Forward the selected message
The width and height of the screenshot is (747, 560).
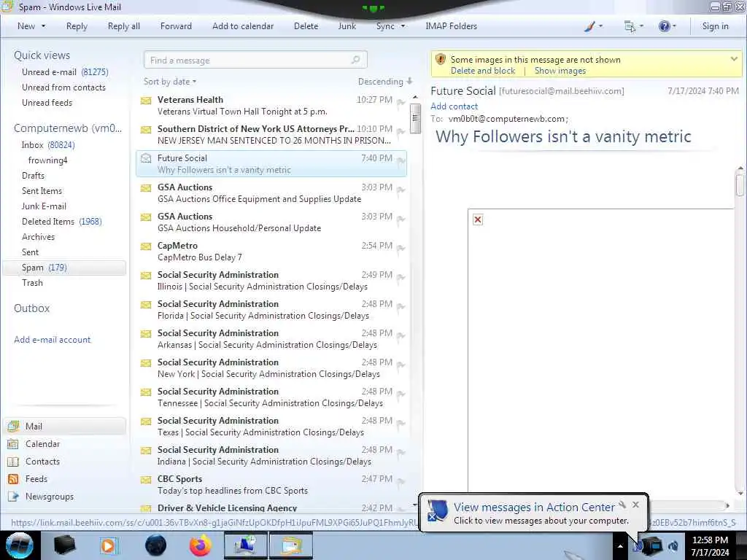click(x=176, y=26)
